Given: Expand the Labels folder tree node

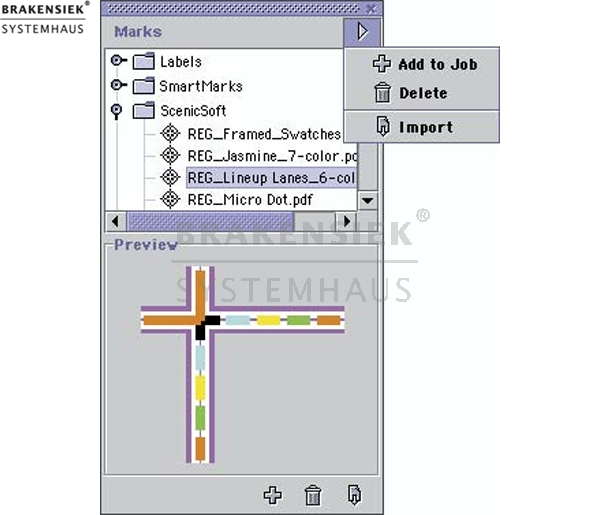Looking at the screenshot, I should coord(118,60).
